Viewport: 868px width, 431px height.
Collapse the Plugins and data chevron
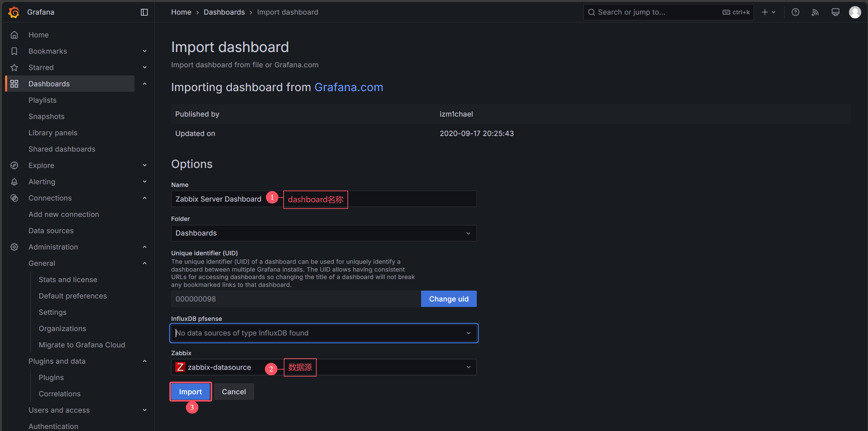(145, 361)
